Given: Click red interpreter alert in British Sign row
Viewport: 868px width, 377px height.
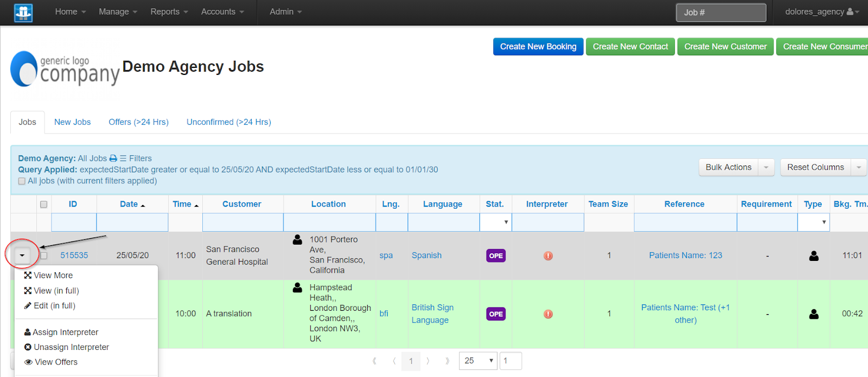Looking at the screenshot, I should click(x=548, y=314).
